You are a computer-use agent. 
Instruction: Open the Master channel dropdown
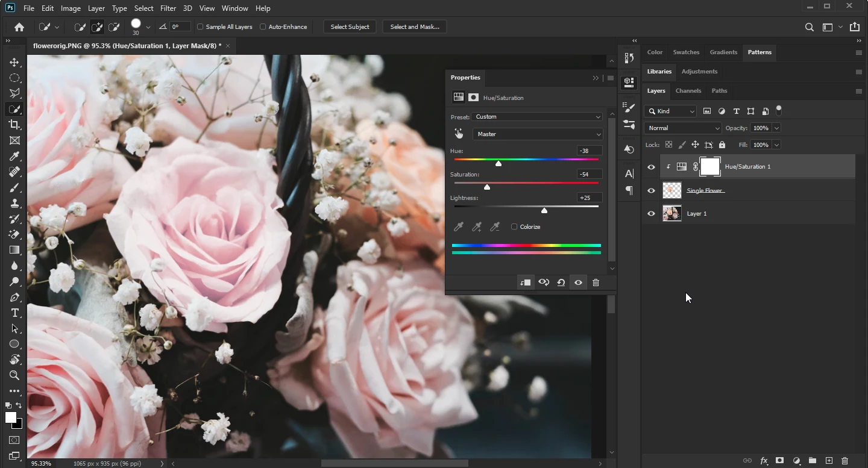point(538,134)
